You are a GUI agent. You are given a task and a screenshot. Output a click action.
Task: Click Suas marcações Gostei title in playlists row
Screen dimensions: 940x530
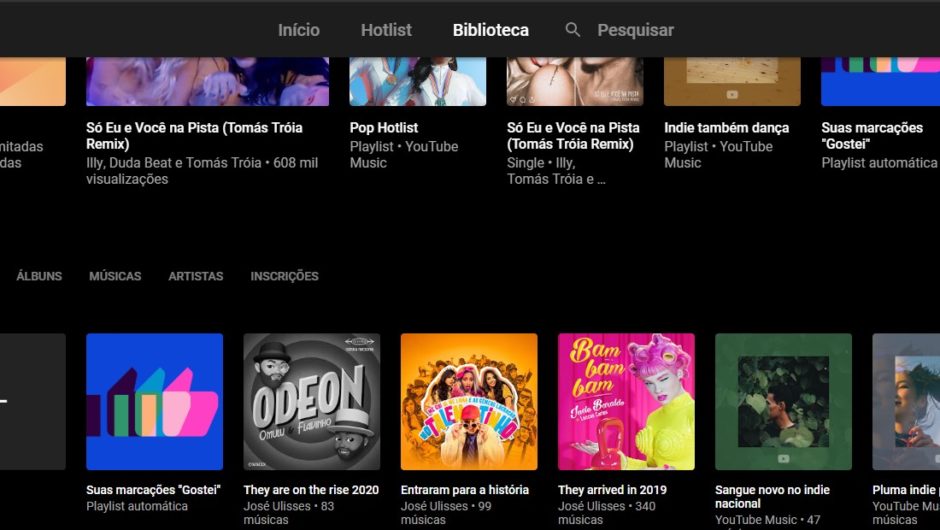[x=153, y=490]
